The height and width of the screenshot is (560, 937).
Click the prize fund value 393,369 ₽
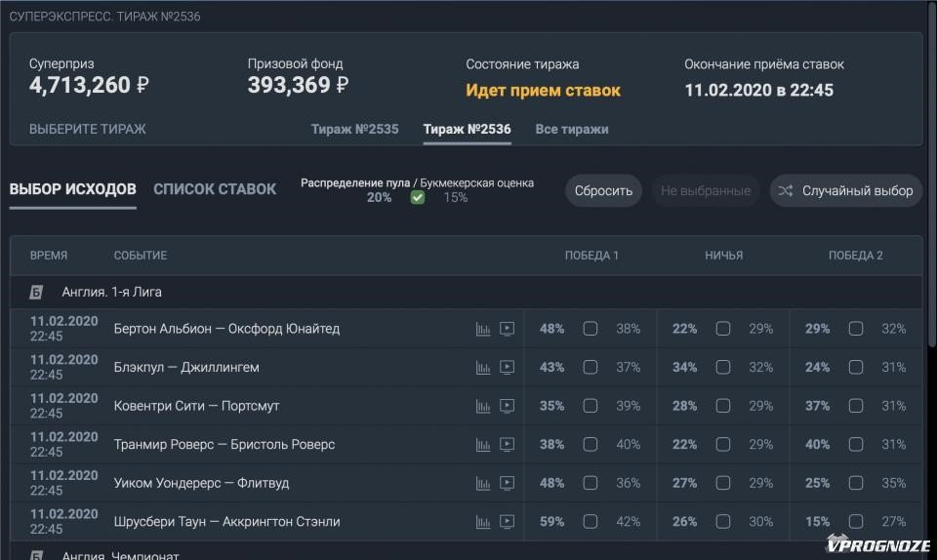click(298, 86)
